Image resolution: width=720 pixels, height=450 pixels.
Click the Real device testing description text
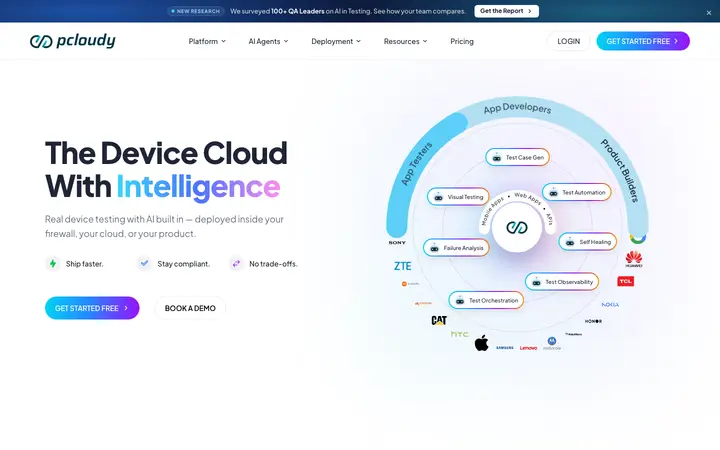tap(164, 226)
